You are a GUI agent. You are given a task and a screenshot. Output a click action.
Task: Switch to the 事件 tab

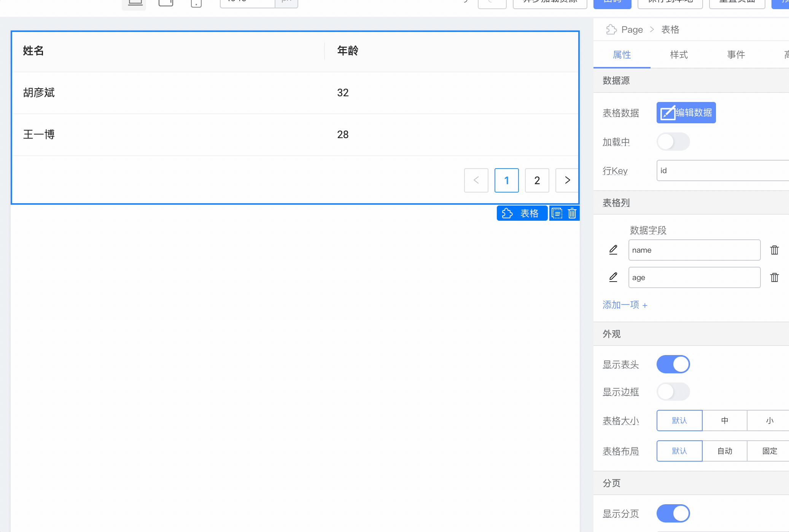(736, 55)
